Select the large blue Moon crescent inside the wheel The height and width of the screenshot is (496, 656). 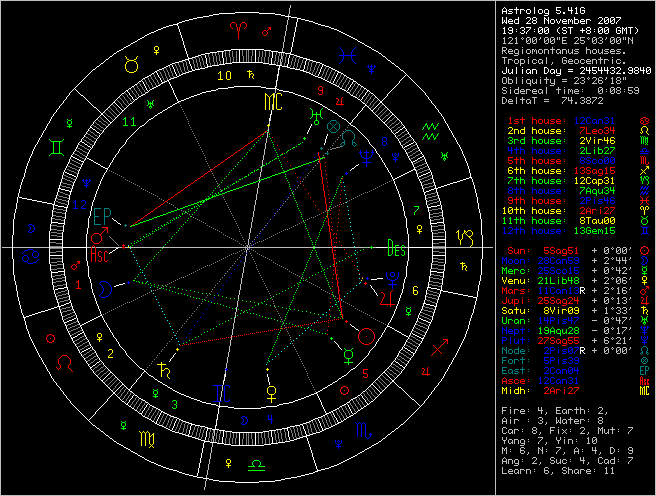pos(105,289)
